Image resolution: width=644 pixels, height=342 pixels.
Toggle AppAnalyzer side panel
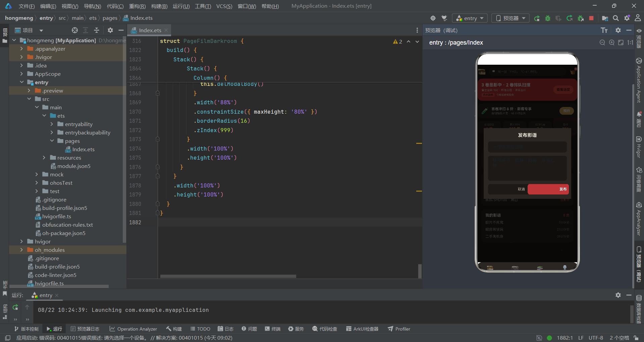pos(639,219)
